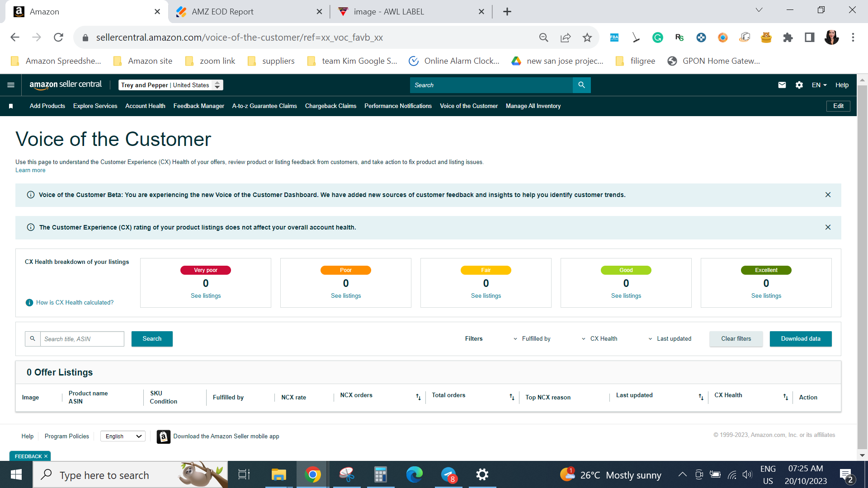
Task: Open the Seller Central hamburger menu
Action: tap(11, 85)
